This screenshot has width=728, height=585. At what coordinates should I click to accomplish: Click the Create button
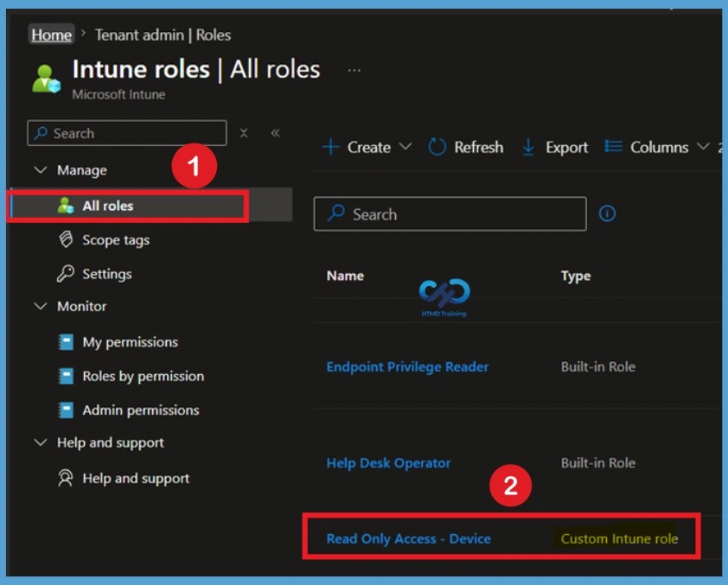coord(368,148)
